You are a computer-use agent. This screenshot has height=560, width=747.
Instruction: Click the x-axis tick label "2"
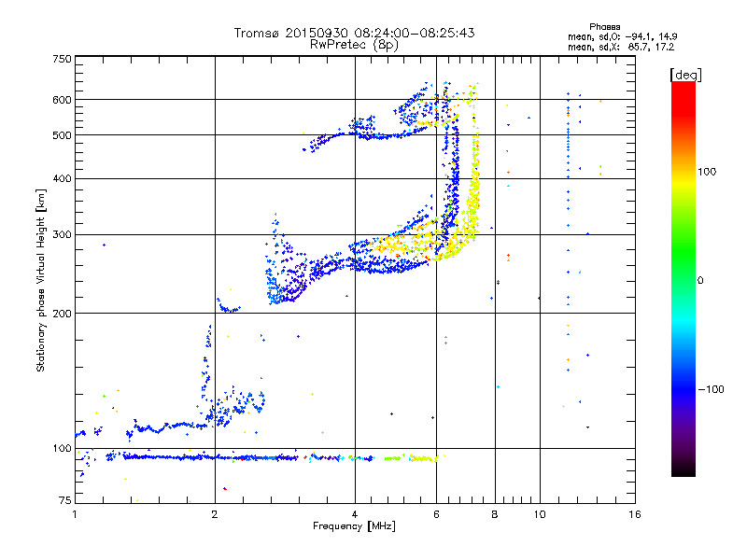[215, 514]
